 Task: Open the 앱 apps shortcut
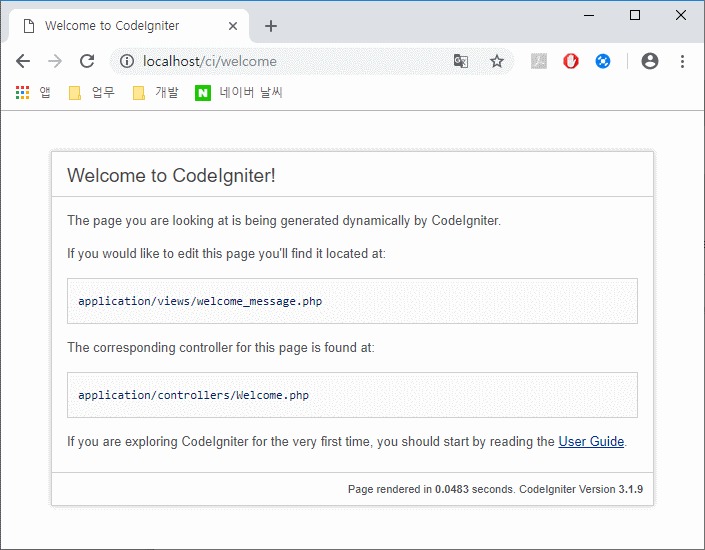pos(33,93)
